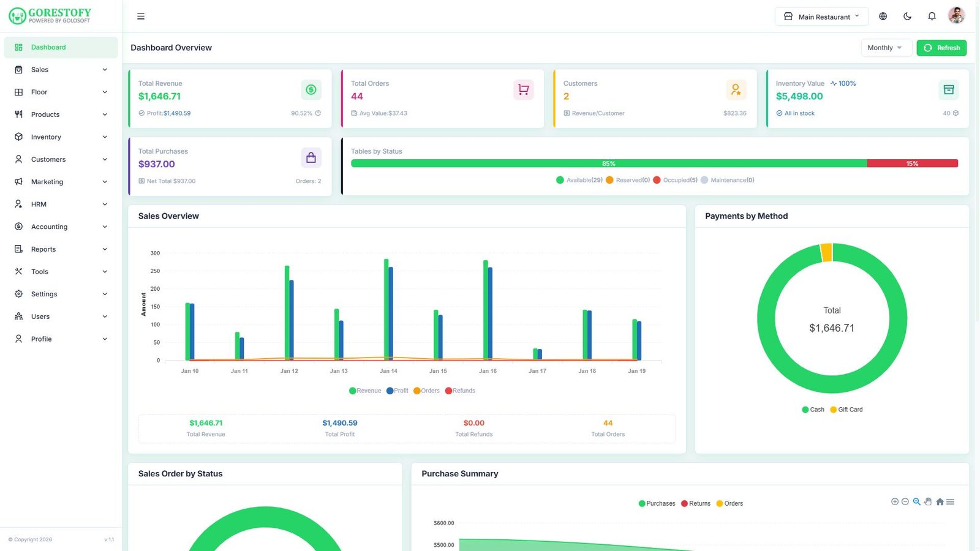
Task: Toggle the Refunds series in Sales Overview legend
Action: point(460,391)
